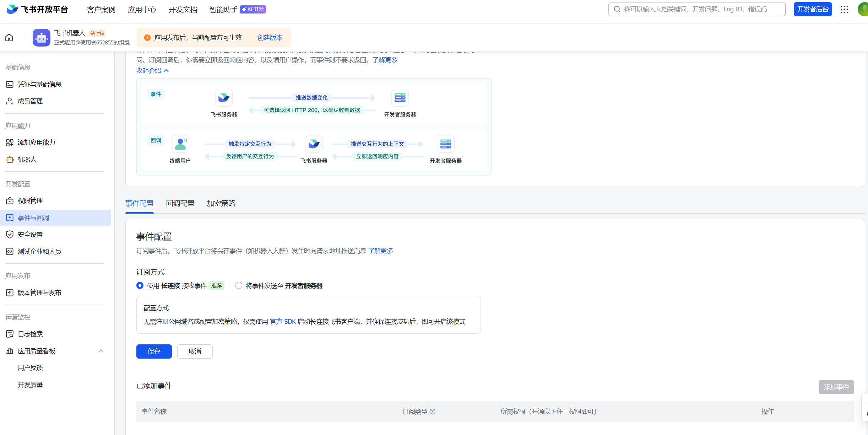
Task: Open 机器人 in the sidebar
Action: 27,160
